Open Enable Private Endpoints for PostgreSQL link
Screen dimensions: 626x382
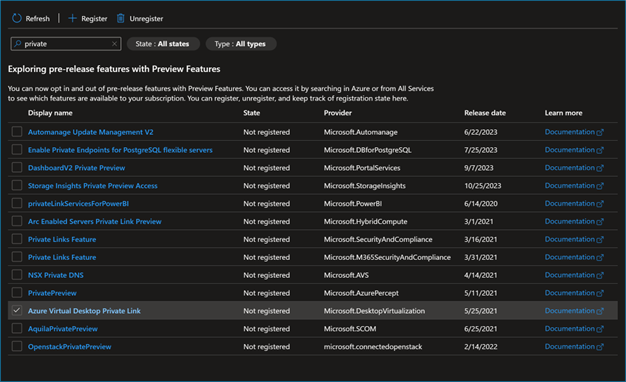120,150
